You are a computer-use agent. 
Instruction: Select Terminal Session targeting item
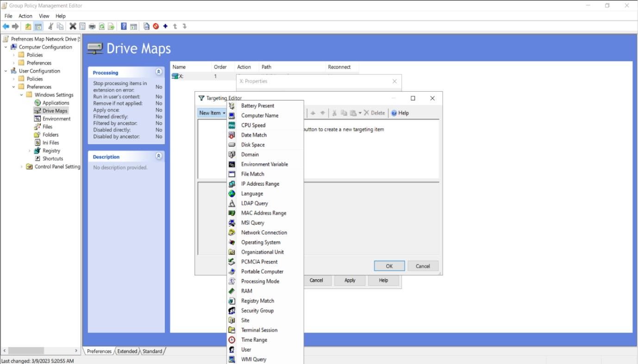point(265,330)
